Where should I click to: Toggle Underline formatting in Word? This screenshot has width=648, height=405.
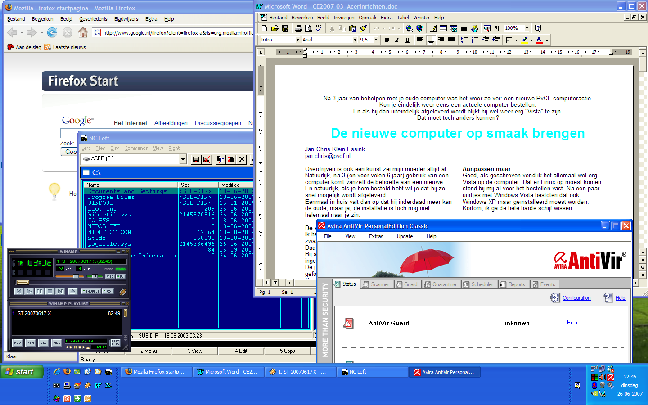[x=407, y=40]
